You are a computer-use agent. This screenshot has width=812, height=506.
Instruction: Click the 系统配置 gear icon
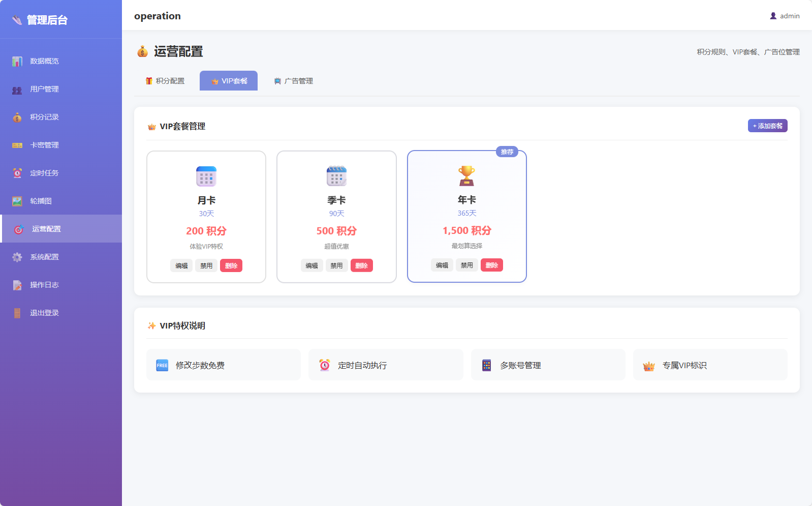(x=17, y=257)
